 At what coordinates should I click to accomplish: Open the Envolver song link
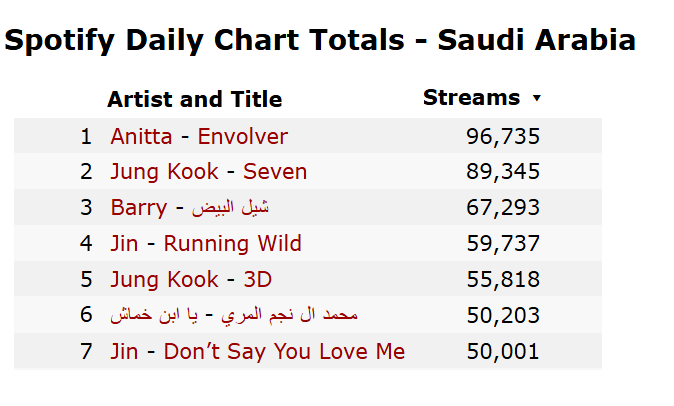[x=242, y=137]
